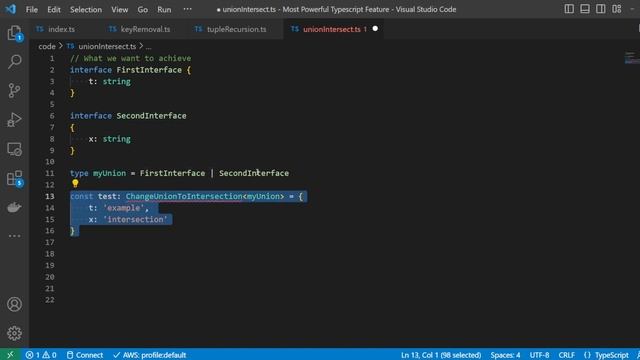
Task: Show additional activity bar views ellipsis
Action: click(14, 236)
